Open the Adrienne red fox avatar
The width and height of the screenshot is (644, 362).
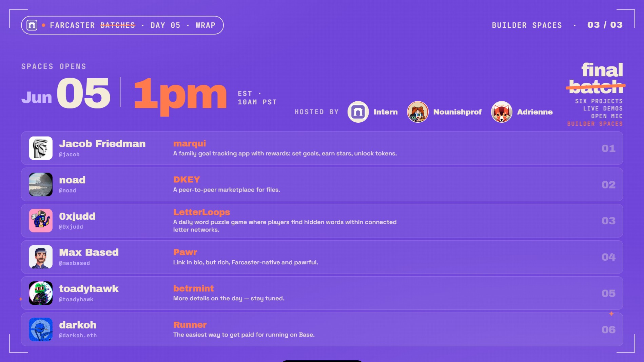pyautogui.click(x=502, y=112)
